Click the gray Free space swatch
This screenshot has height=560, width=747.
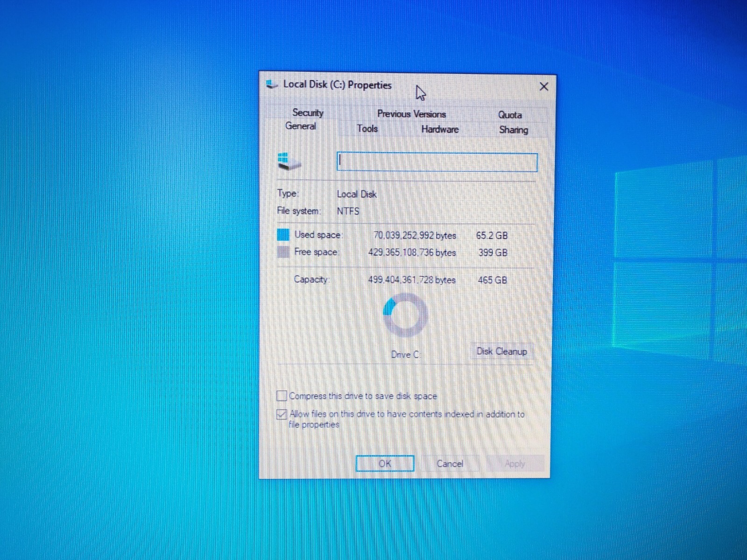[x=283, y=252]
